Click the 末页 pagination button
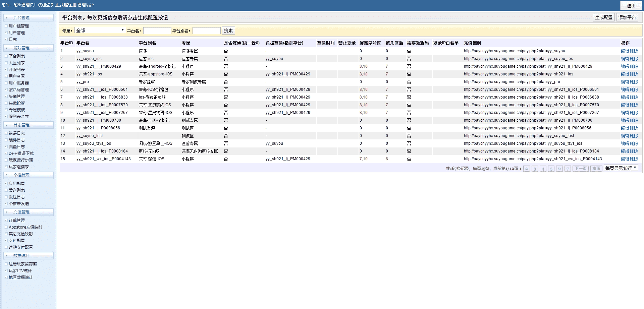This screenshot has height=309, width=644. 596,169
